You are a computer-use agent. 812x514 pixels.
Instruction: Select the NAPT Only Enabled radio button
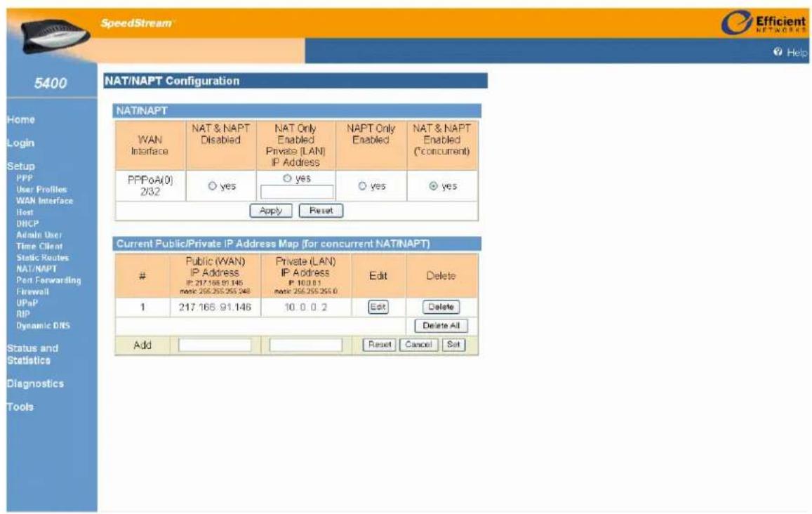[x=362, y=186]
